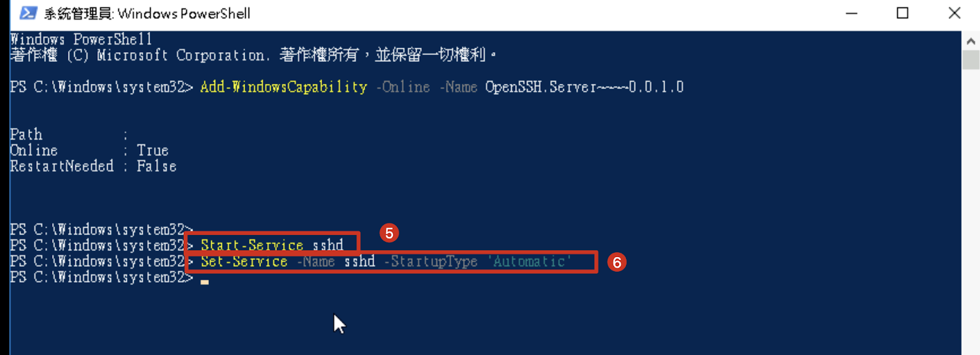The height and width of the screenshot is (355, 980).
Task: Click the red step 6 annotation badge
Action: point(617,263)
